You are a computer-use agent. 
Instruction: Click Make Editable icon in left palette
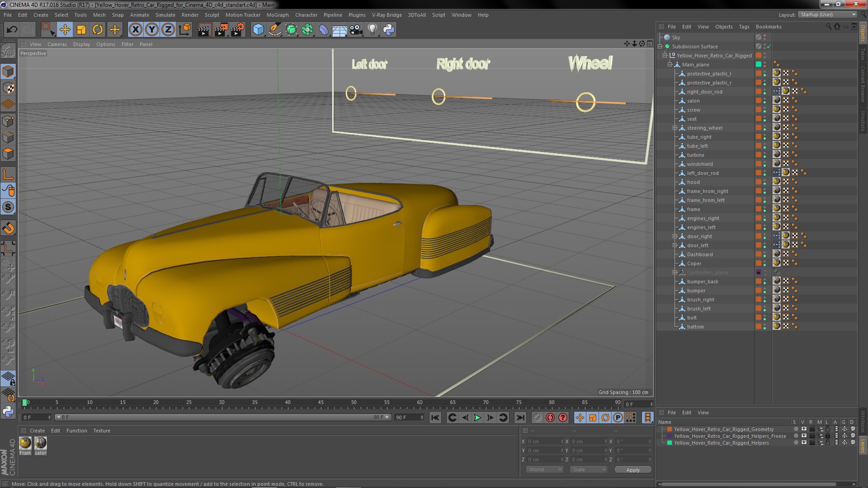click(x=8, y=51)
